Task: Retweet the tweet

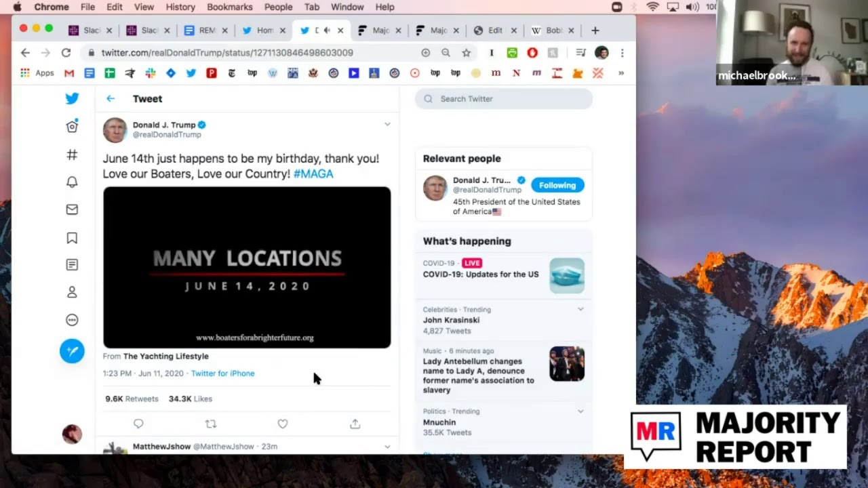Action: click(x=211, y=424)
